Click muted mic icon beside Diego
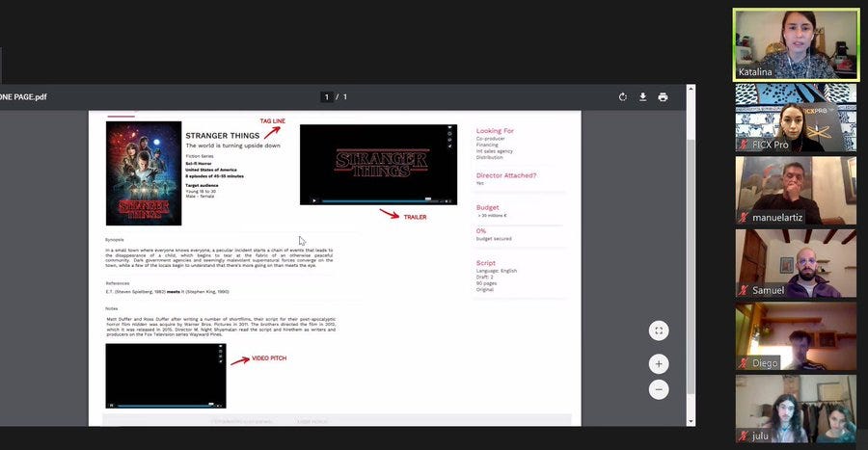The image size is (868, 450). click(x=744, y=363)
